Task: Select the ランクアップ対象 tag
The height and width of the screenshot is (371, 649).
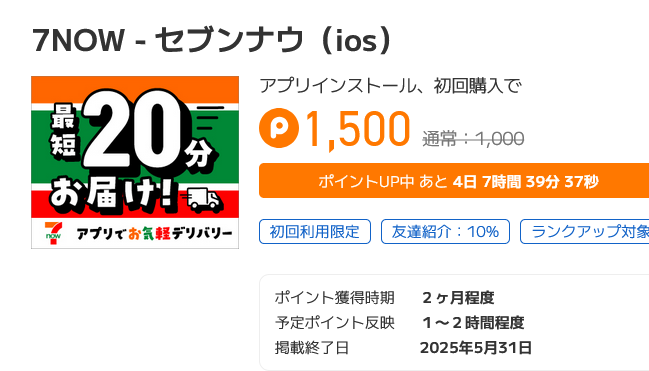Action: click(x=584, y=231)
